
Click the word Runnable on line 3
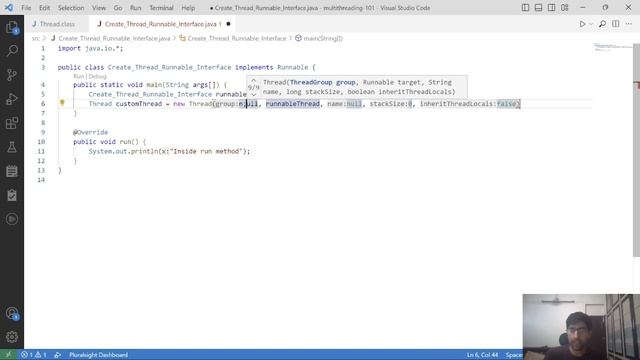(293, 67)
